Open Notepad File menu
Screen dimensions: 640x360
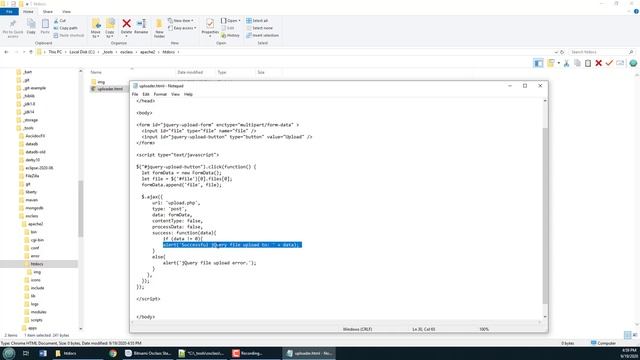click(135, 94)
